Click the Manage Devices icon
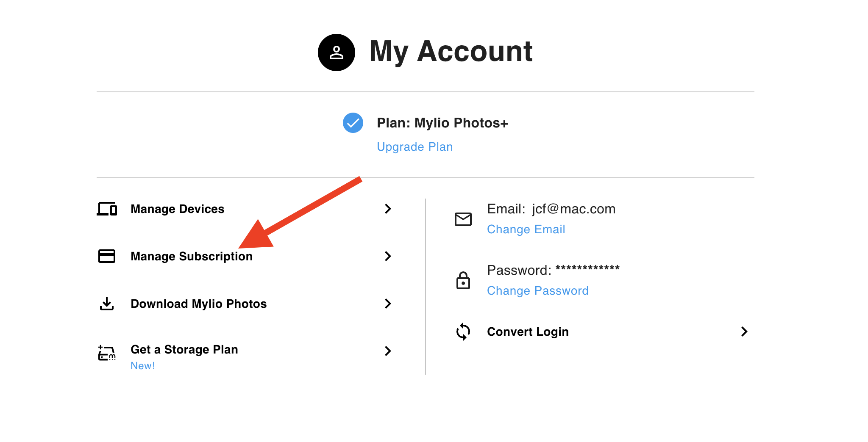Viewport: 868px width, 442px height. (107, 209)
